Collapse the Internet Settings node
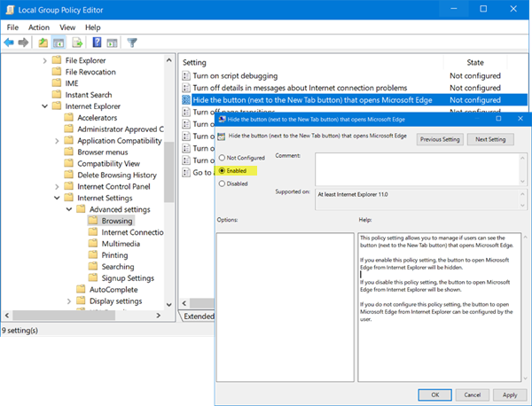Image resolution: width=532 pixels, height=406 pixels. (57, 198)
